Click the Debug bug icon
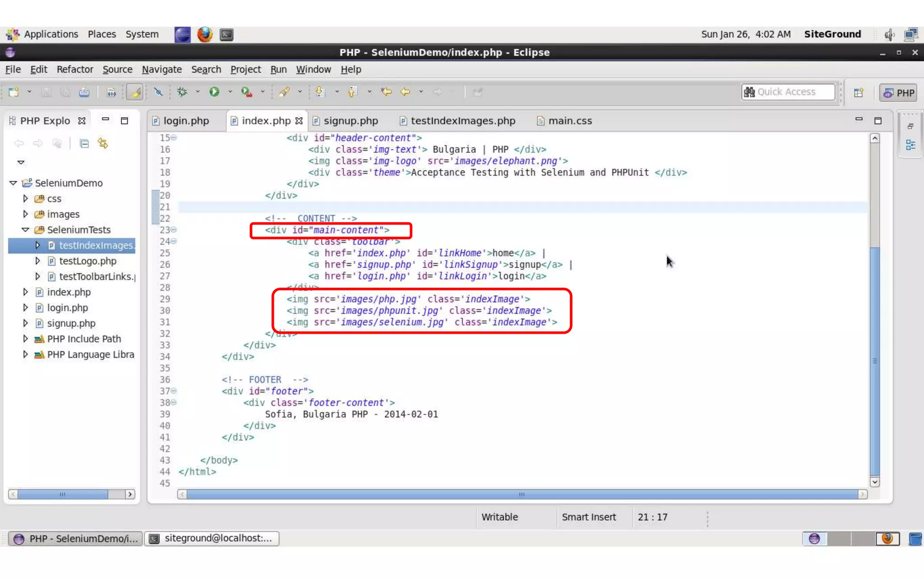 (182, 92)
